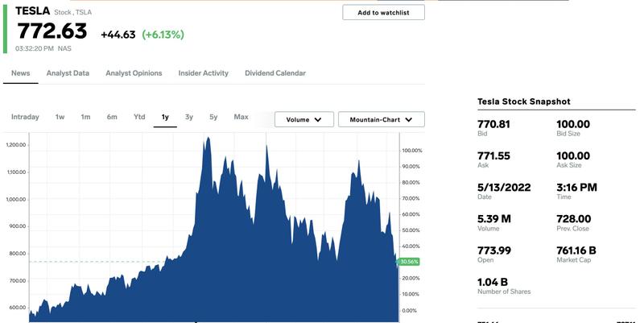
Task: Select the Intraday chart range
Action: pyautogui.click(x=25, y=117)
